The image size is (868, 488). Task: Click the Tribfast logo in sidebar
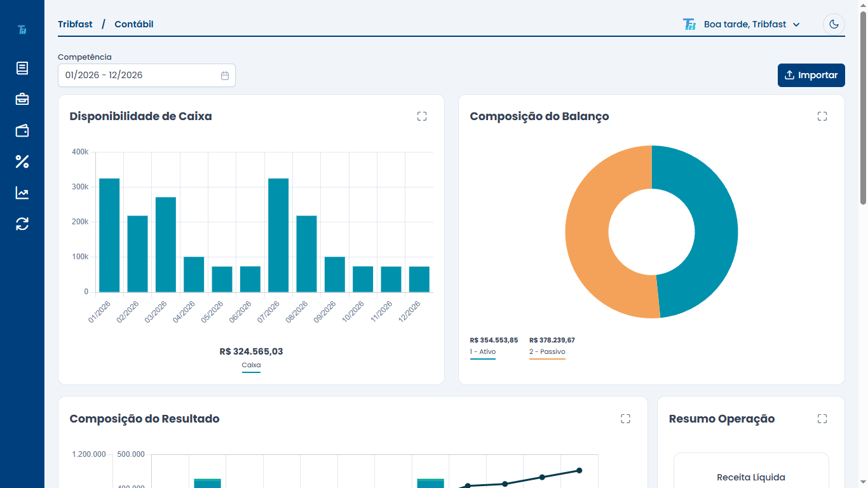tap(22, 29)
